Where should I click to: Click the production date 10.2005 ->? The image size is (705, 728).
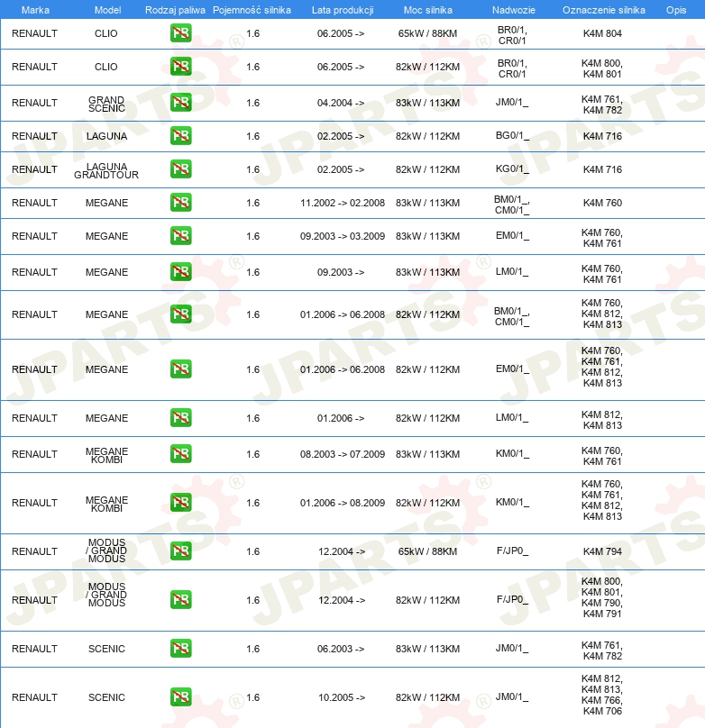pos(342,698)
